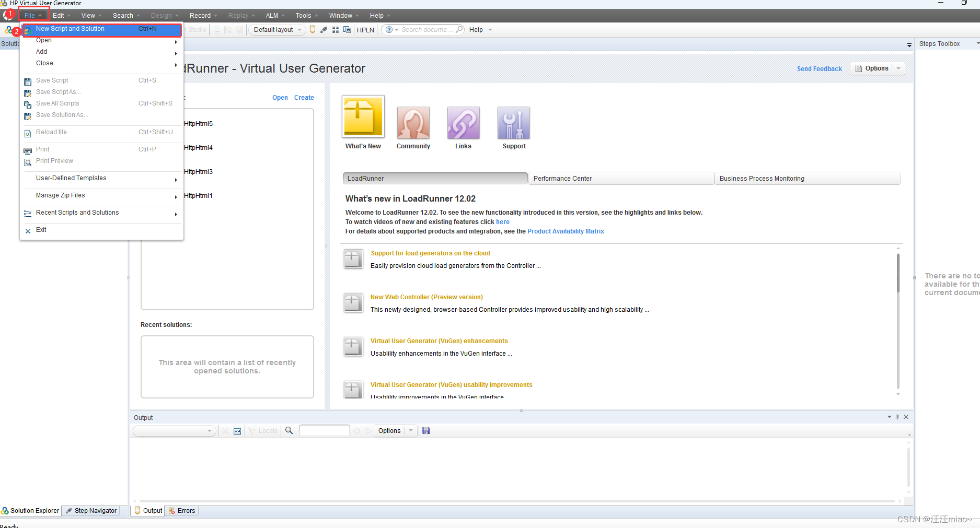Click the Output window toolbar icon
This screenshot has height=528, width=980.
313,30
